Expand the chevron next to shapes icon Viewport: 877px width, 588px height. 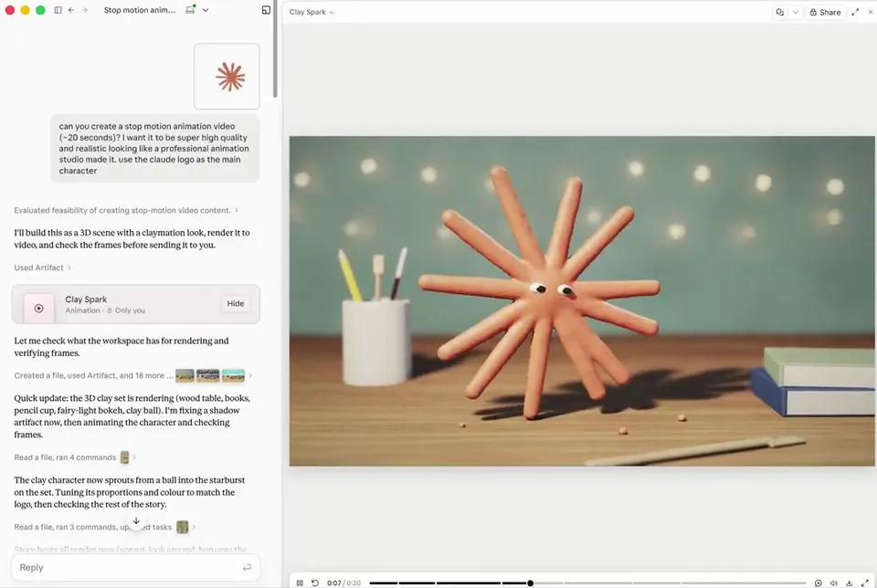(796, 12)
